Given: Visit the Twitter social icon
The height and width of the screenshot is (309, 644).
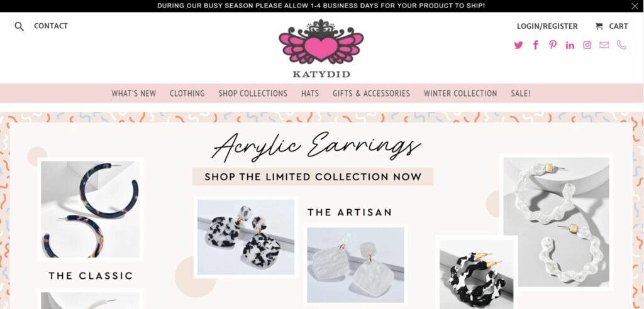Looking at the screenshot, I should point(518,45).
